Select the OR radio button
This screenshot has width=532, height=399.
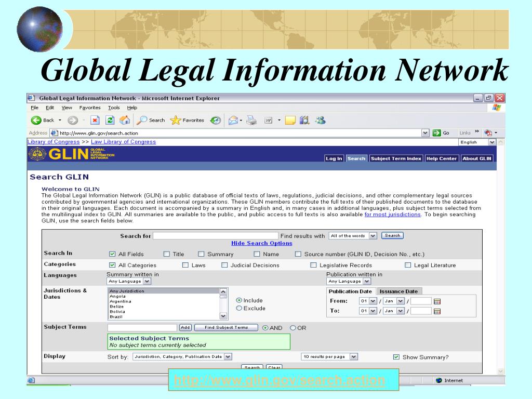293,328
